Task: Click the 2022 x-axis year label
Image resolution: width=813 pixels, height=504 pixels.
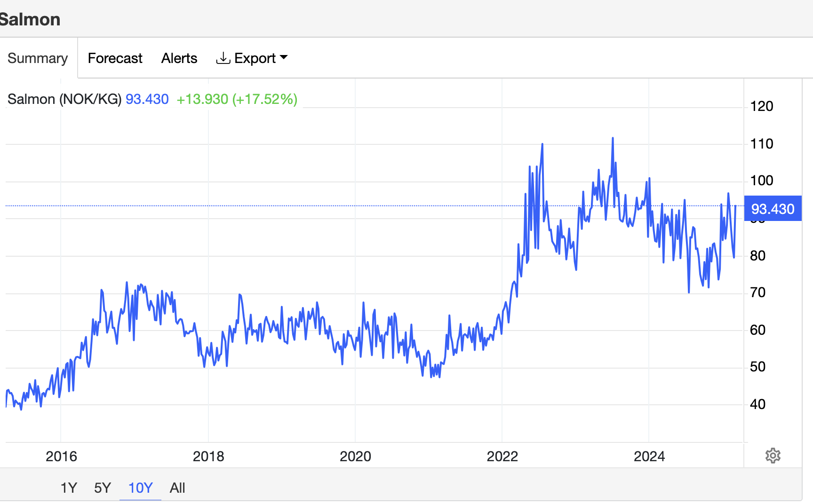Action: pos(502,456)
